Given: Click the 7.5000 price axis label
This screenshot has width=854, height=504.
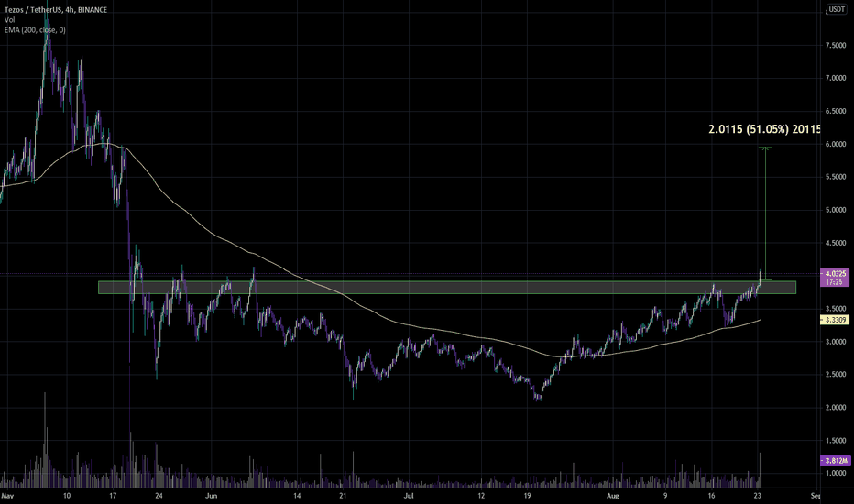Looking at the screenshot, I should point(836,45).
